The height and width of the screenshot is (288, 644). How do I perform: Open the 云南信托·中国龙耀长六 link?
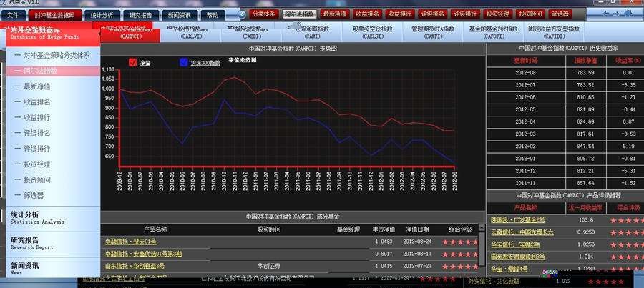pyautogui.click(x=522, y=232)
